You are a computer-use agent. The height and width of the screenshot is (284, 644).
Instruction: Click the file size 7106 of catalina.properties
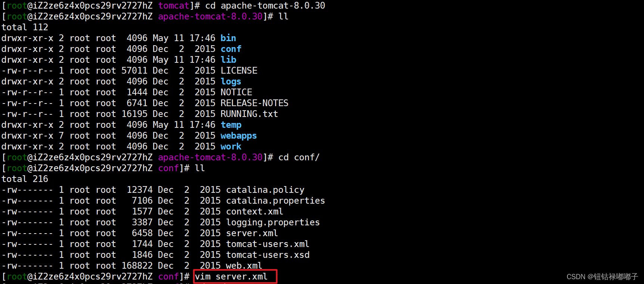pos(142,201)
